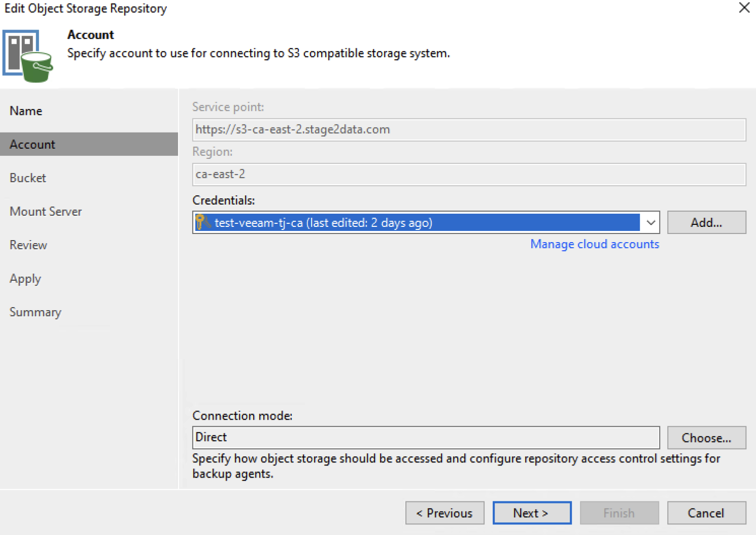Jump to the Review step
The height and width of the screenshot is (535, 756).
coord(28,245)
